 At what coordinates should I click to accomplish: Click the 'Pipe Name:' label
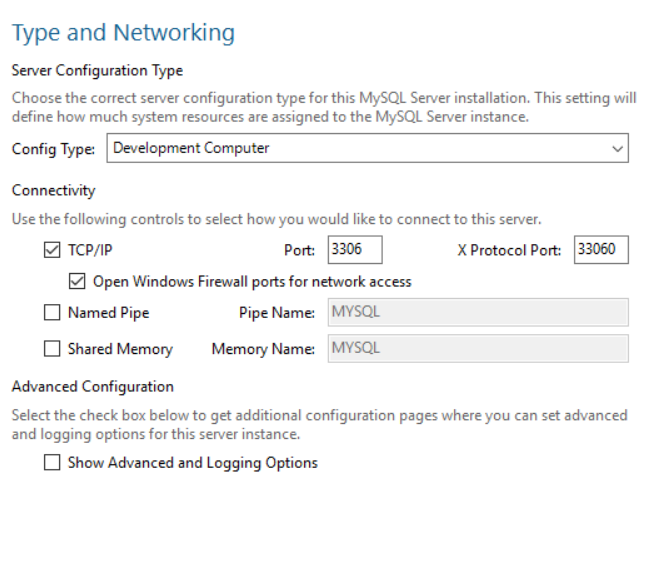pyautogui.click(x=277, y=313)
